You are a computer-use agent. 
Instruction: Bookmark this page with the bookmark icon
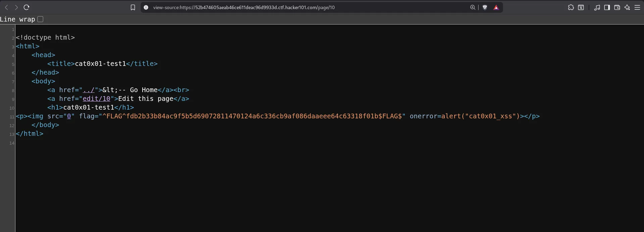pos(133,7)
